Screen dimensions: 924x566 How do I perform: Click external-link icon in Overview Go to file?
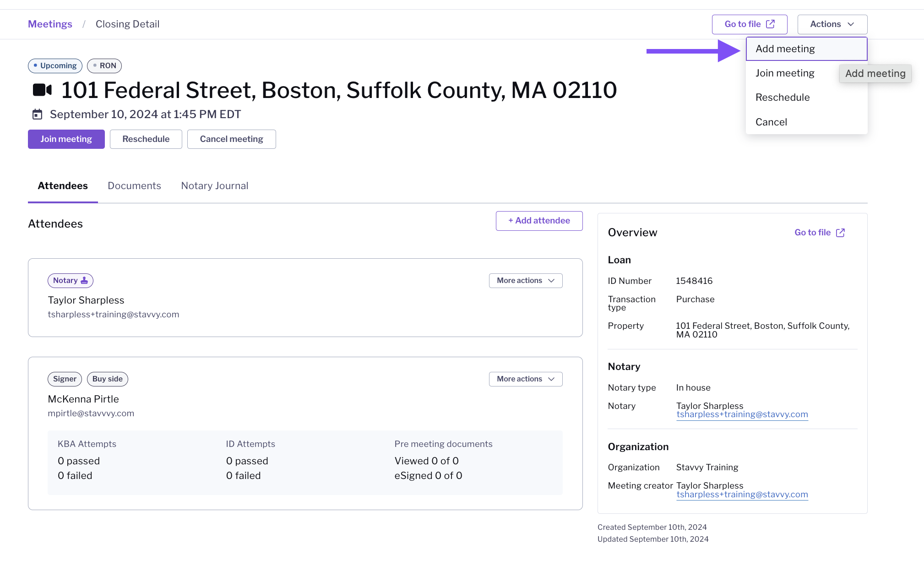[x=840, y=233]
